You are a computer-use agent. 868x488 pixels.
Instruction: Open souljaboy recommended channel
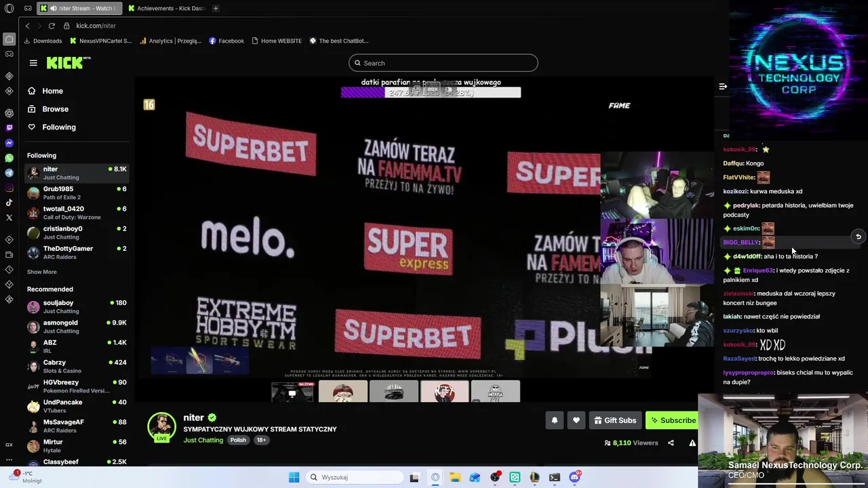coord(77,307)
